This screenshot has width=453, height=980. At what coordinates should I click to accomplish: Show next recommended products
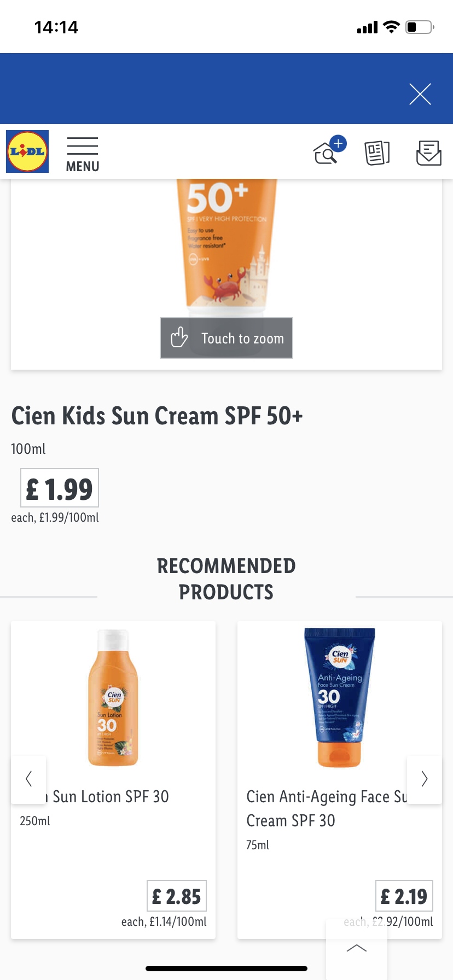(424, 779)
